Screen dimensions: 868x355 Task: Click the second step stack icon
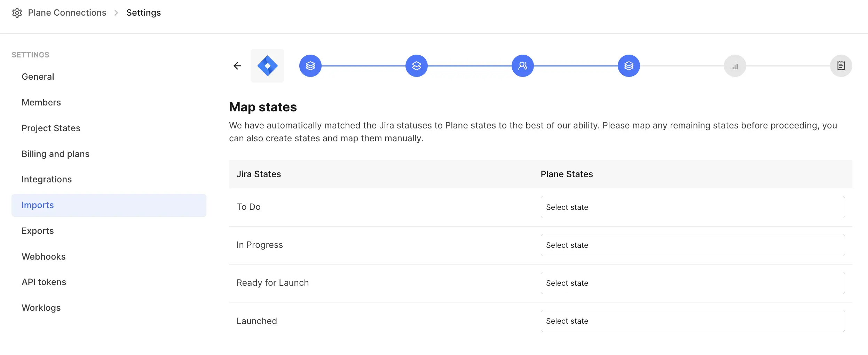tap(416, 66)
